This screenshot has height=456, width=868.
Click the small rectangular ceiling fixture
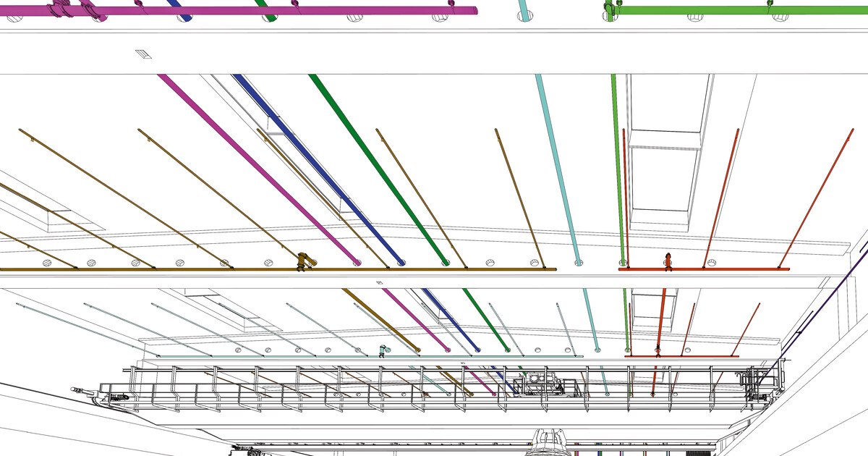143,54
